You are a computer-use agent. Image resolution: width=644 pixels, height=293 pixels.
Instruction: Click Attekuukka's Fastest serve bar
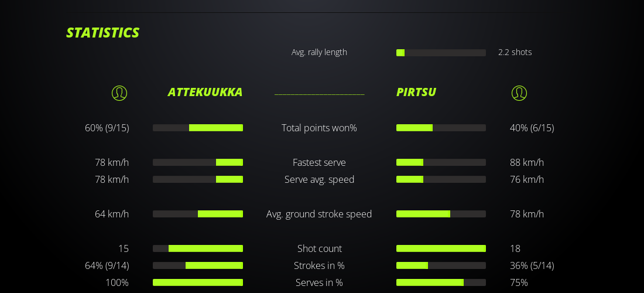pyautogui.click(x=198, y=162)
